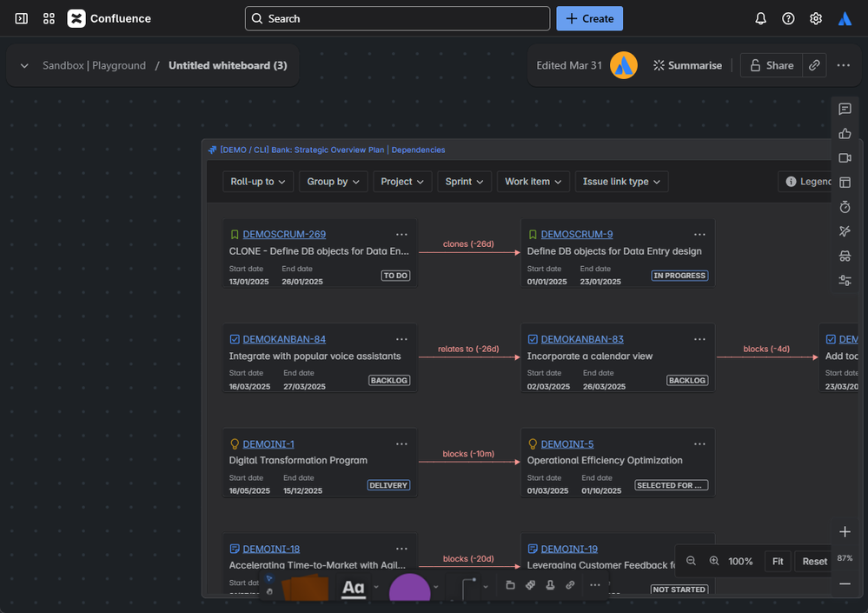Viewport: 868px width, 613px height.
Task: Zoom out with the minus icon
Action: tap(845, 583)
